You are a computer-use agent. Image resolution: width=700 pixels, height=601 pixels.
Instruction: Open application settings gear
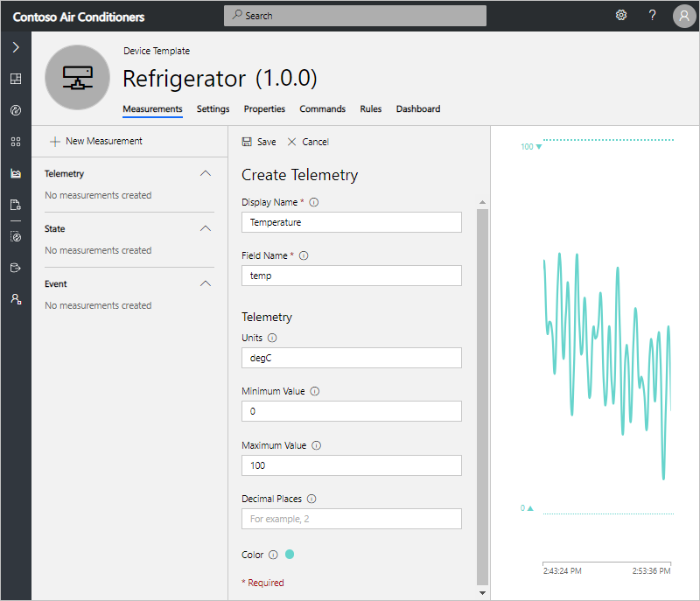(x=621, y=15)
